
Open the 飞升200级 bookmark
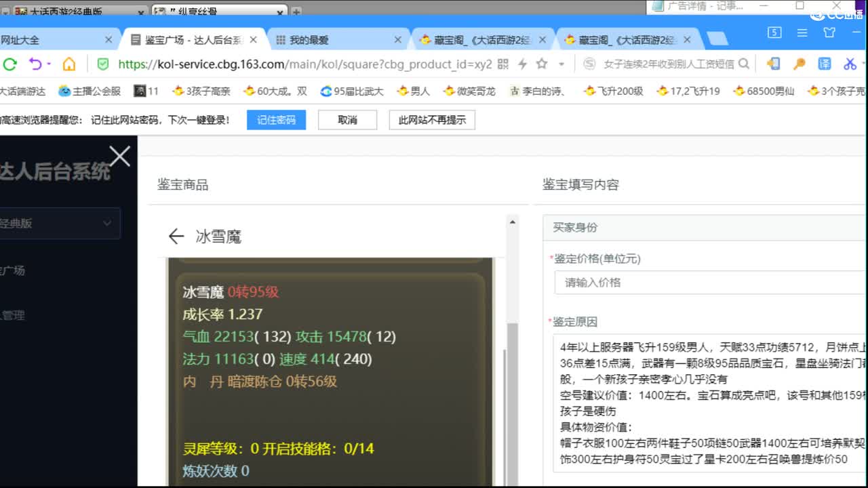click(613, 91)
